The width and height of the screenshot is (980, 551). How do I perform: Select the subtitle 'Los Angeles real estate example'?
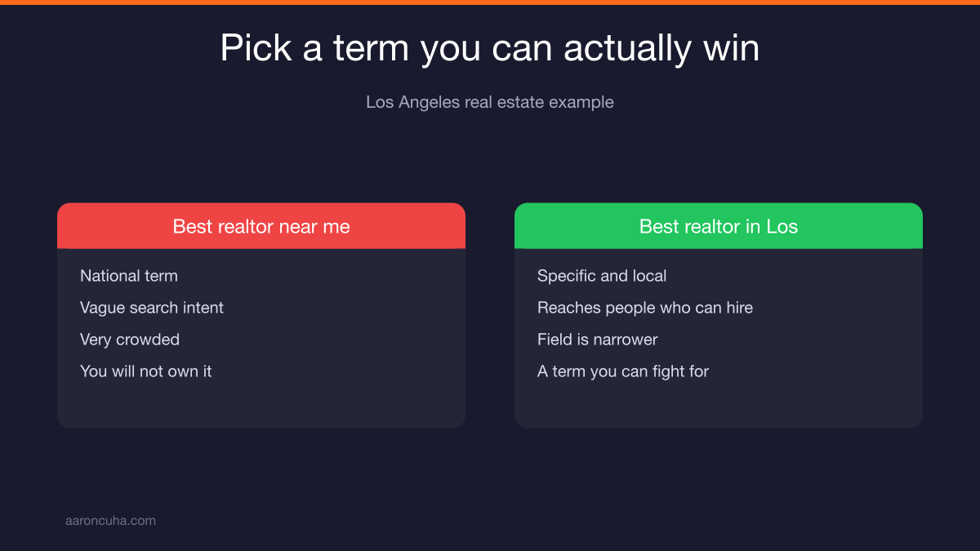point(490,102)
